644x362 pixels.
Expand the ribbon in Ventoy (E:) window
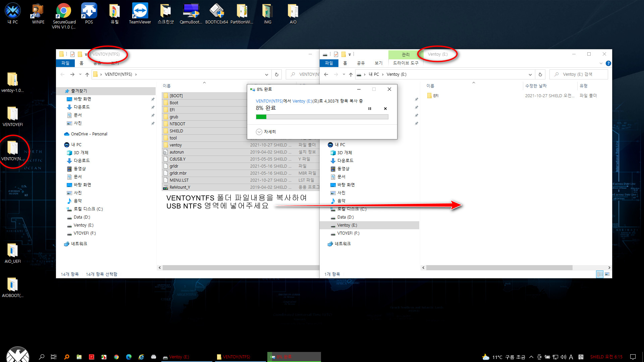[601, 63]
